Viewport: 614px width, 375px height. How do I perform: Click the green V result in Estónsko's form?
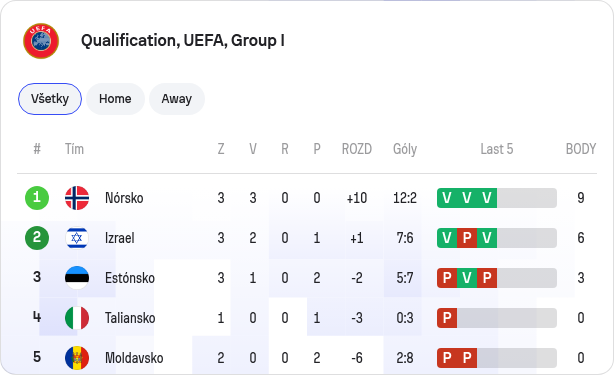467,278
